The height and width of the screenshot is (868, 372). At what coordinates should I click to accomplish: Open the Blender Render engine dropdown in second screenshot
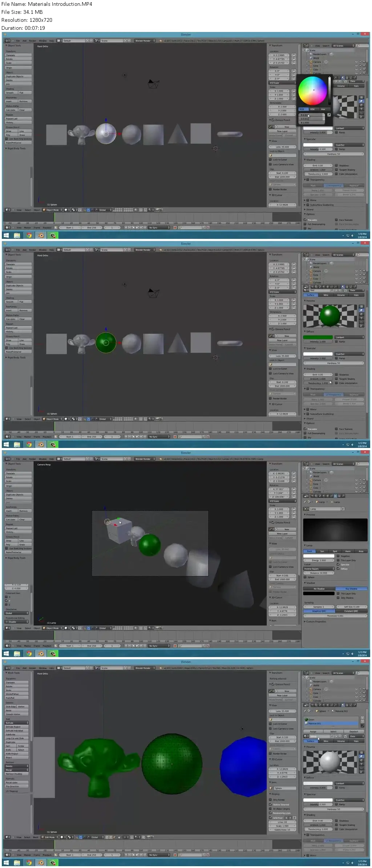point(145,250)
